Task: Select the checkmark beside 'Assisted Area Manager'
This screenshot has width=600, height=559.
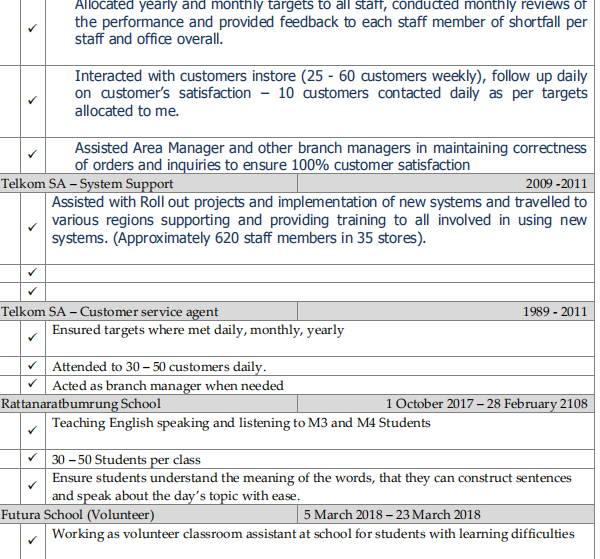Action: pyautogui.click(x=32, y=156)
